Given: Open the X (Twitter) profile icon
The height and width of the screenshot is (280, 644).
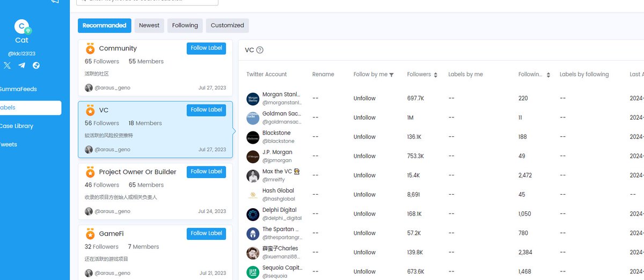Looking at the screenshot, I should click(7, 65).
